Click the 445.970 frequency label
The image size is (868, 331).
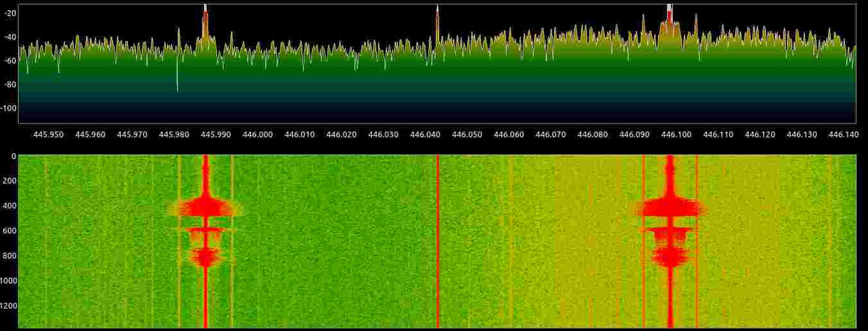click(132, 134)
